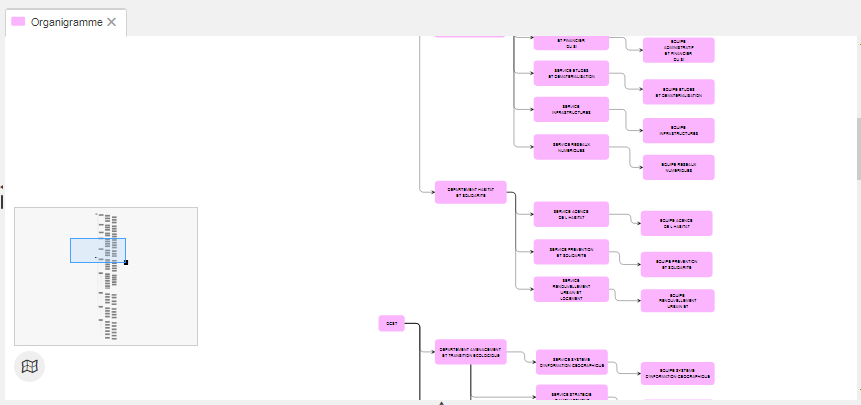Select the Service Reseaux Numeriques box

pos(571,146)
